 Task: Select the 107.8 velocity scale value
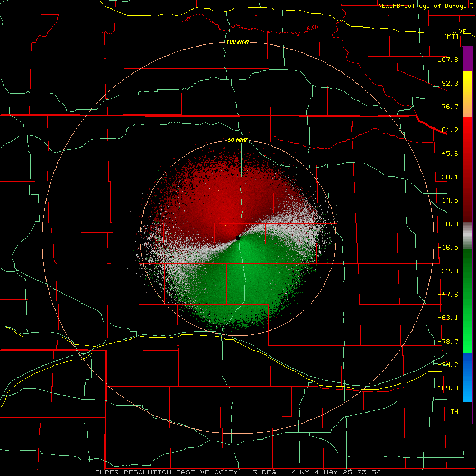pos(448,59)
